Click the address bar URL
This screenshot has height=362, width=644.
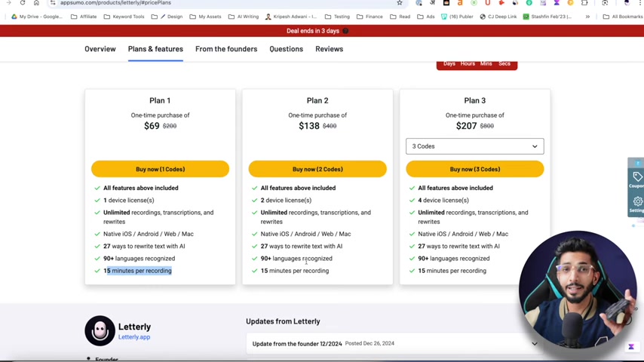[116, 3]
